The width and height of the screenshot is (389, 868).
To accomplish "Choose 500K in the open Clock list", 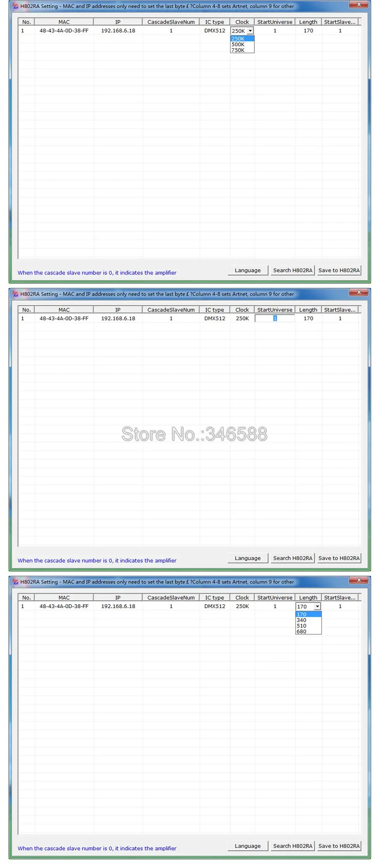I will pyautogui.click(x=242, y=44).
